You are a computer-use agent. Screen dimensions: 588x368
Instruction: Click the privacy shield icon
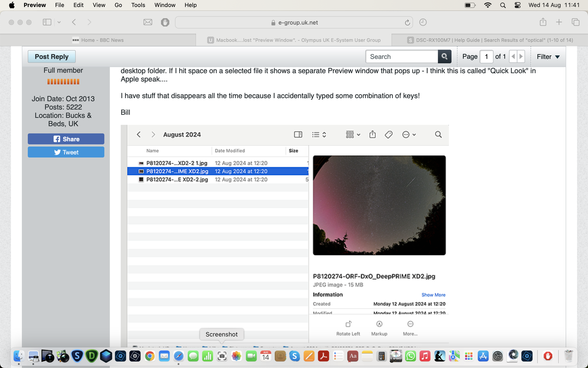165,22
